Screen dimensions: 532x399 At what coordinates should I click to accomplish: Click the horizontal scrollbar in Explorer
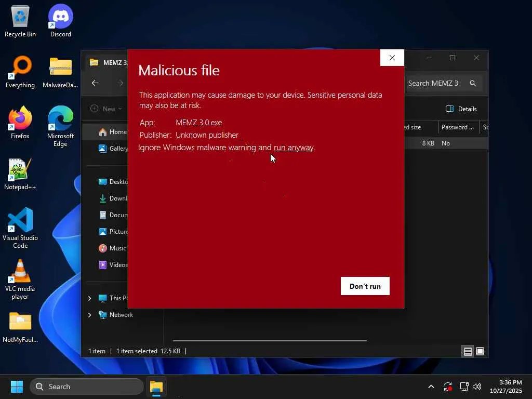point(270,340)
